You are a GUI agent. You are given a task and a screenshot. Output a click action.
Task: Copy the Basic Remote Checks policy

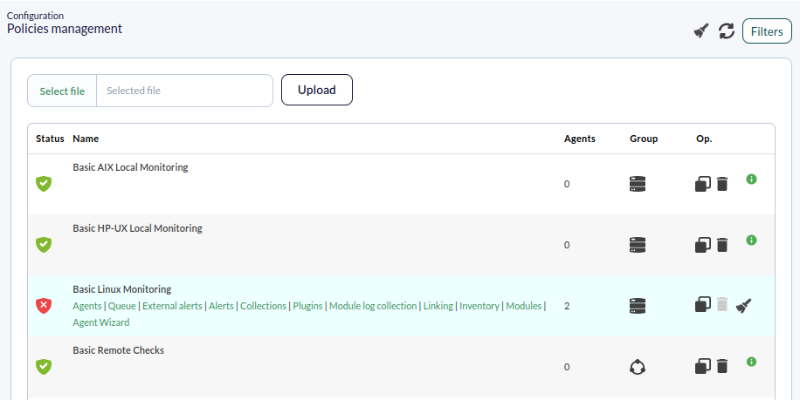tap(703, 366)
